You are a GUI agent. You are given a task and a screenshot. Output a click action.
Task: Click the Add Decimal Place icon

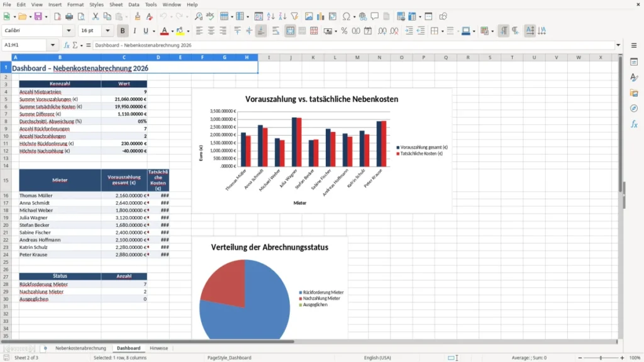382,31
